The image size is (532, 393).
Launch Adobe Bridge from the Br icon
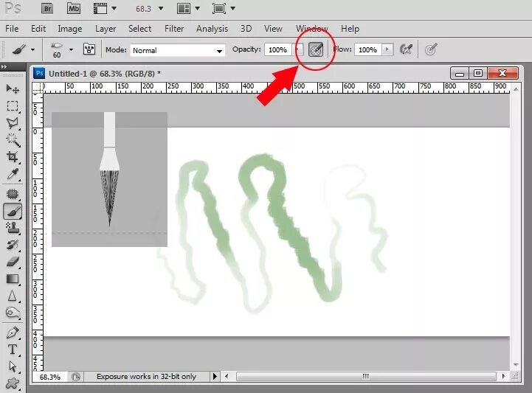(x=47, y=8)
